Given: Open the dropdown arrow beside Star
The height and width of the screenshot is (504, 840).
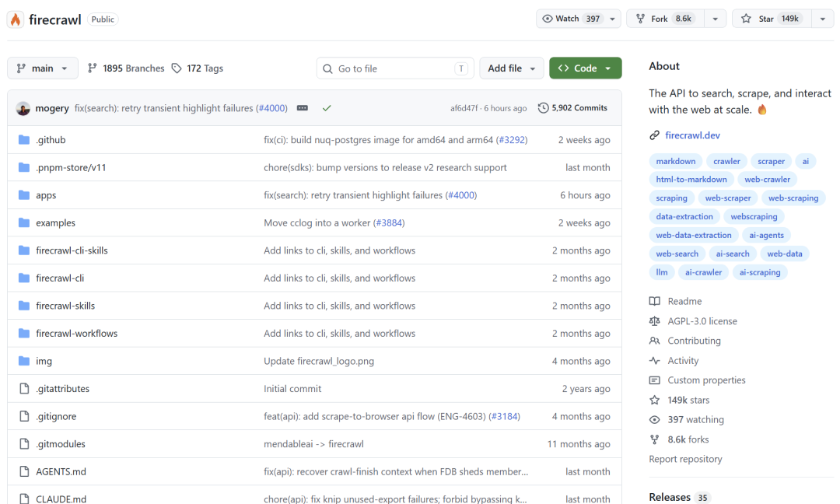Looking at the screenshot, I should pos(823,19).
